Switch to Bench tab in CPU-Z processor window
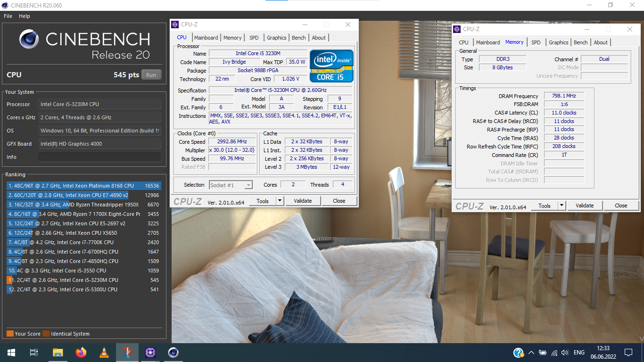The height and width of the screenshot is (362, 644). tap(299, 38)
